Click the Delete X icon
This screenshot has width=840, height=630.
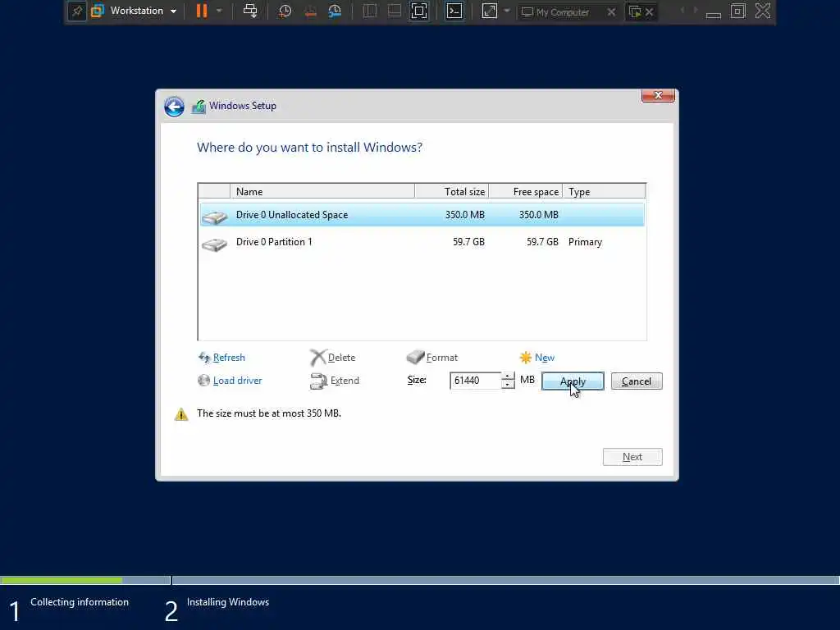tap(317, 358)
